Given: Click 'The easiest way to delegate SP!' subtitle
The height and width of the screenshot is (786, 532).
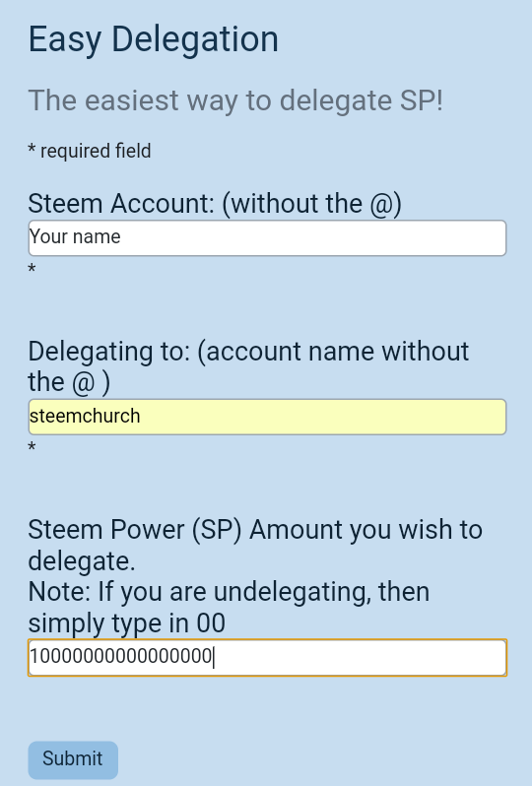Looking at the screenshot, I should pyautogui.click(x=235, y=100).
